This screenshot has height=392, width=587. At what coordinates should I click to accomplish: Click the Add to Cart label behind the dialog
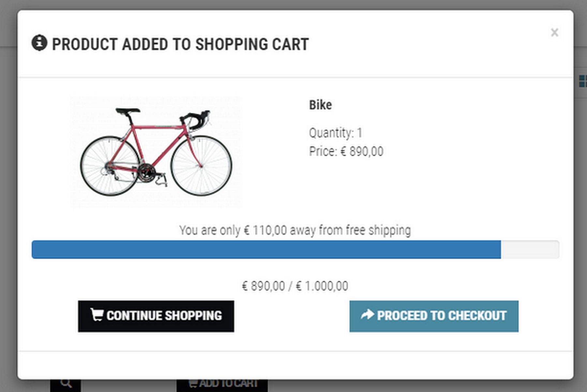pyautogui.click(x=228, y=384)
